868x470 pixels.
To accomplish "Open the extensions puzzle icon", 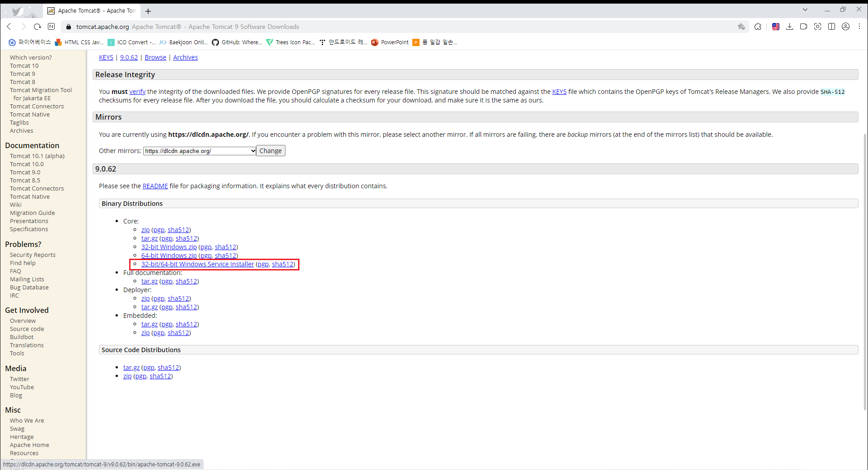I will point(758,27).
